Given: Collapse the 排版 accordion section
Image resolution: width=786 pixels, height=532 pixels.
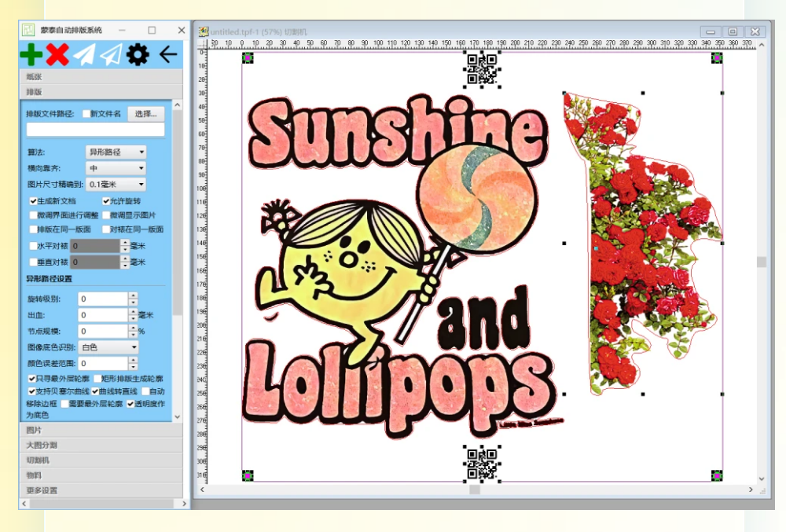Looking at the screenshot, I should [x=101, y=92].
